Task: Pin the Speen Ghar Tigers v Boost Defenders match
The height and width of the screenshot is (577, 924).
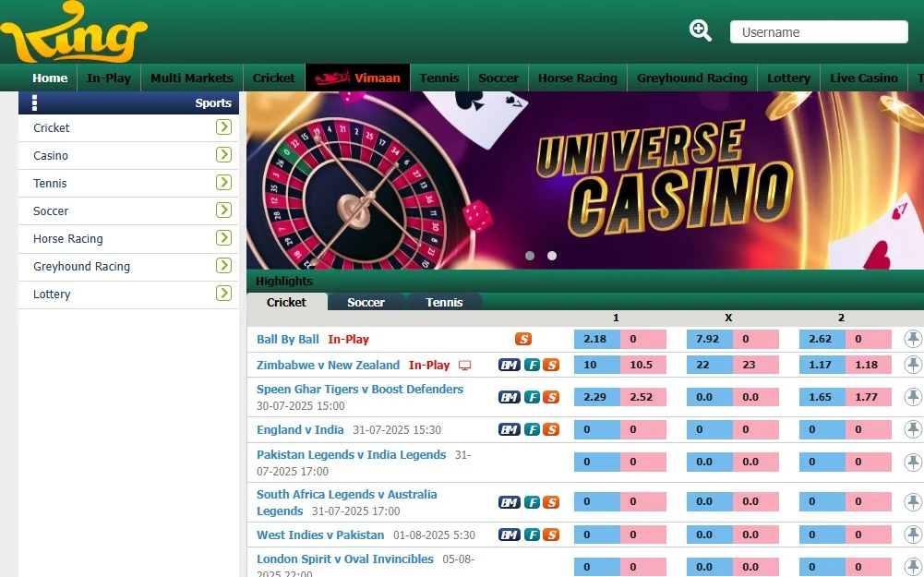Action: (x=913, y=397)
